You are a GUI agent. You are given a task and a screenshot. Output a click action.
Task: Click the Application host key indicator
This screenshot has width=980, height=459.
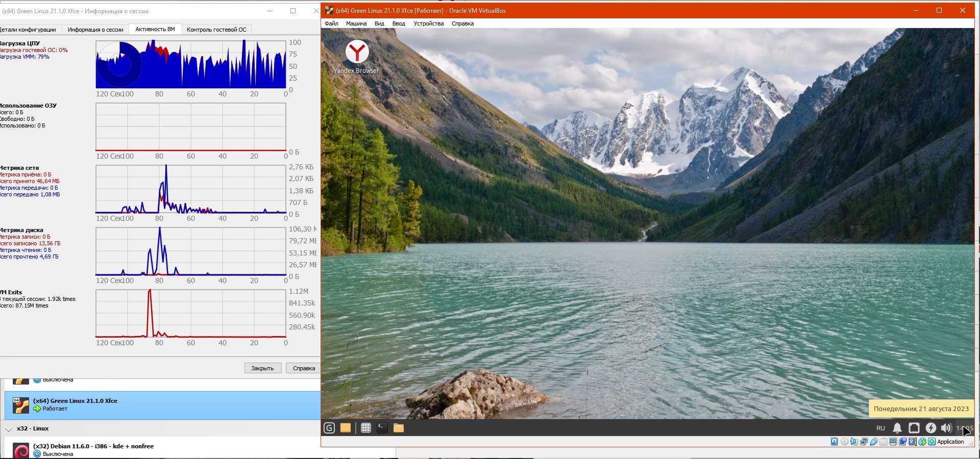tap(950, 442)
